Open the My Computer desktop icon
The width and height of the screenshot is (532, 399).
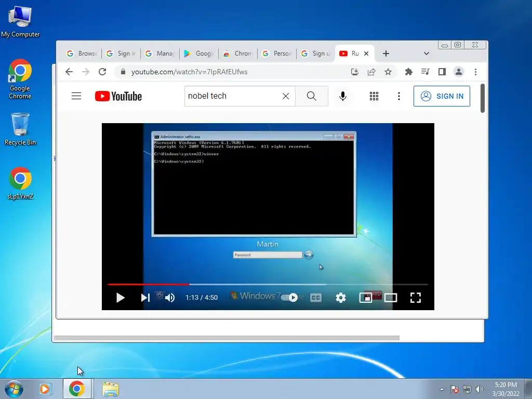[20, 21]
